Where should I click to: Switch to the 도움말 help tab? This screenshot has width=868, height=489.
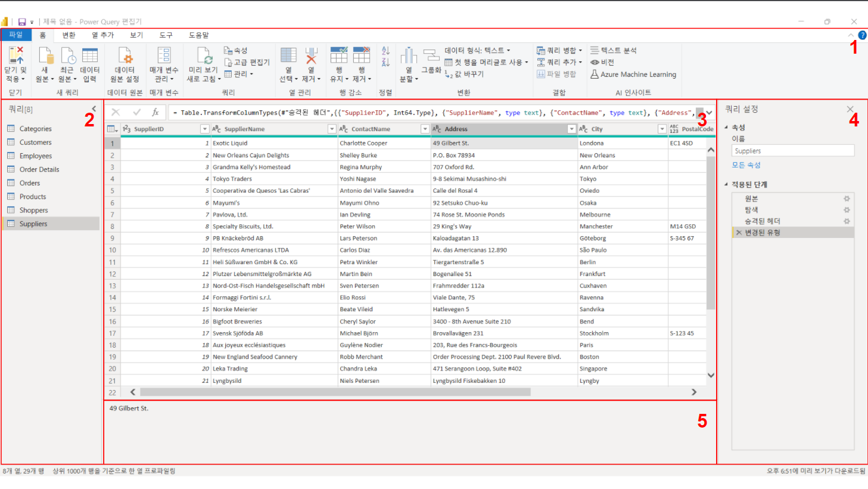point(199,35)
